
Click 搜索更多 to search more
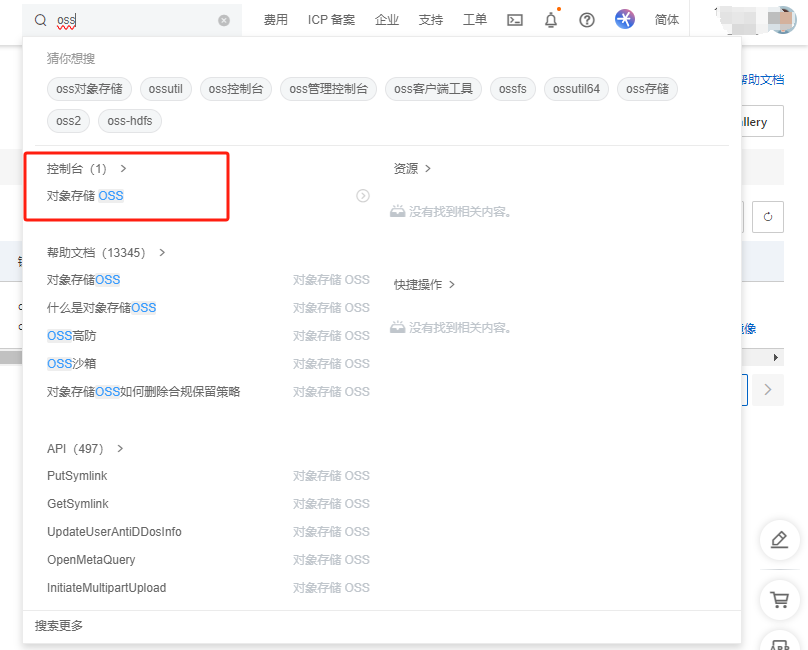[x=59, y=626]
